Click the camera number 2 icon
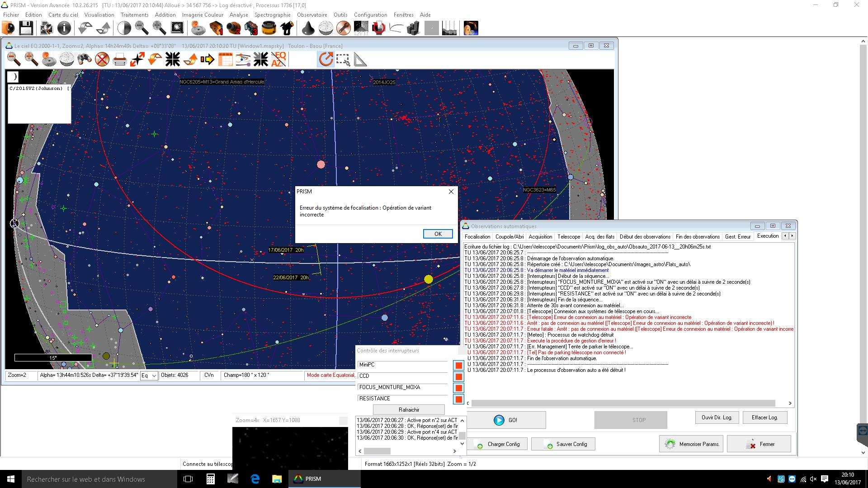 [234, 28]
